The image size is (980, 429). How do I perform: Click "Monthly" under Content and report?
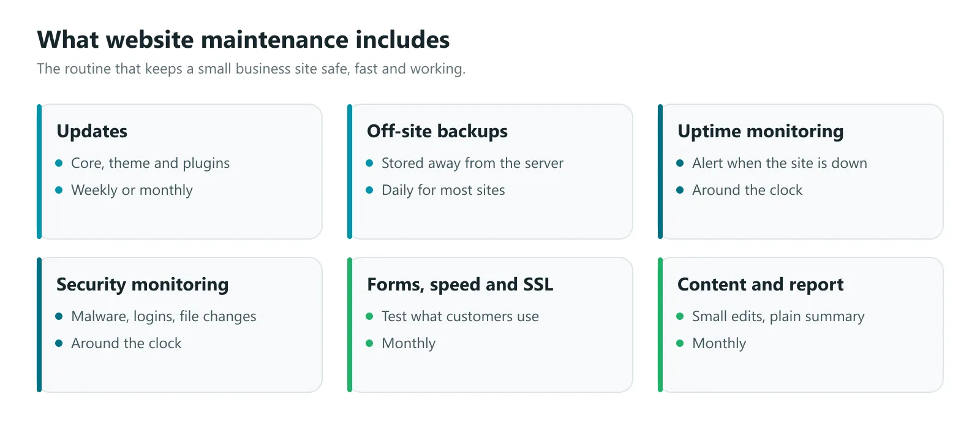click(719, 343)
